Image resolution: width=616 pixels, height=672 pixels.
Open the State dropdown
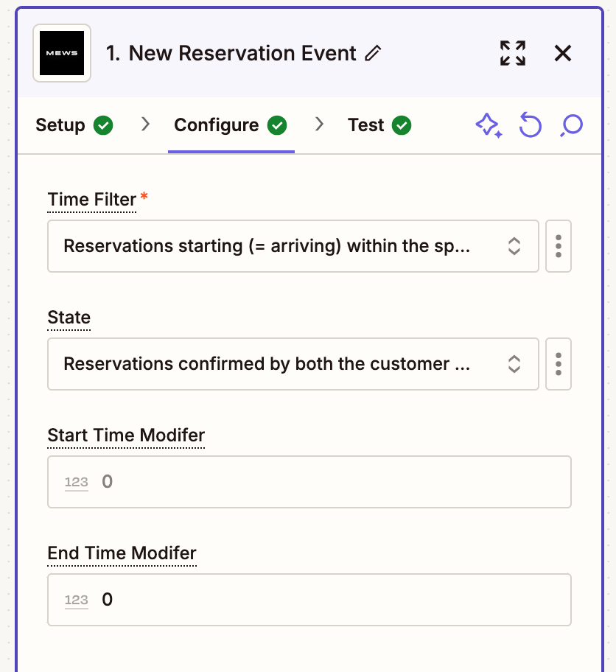coord(293,364)
